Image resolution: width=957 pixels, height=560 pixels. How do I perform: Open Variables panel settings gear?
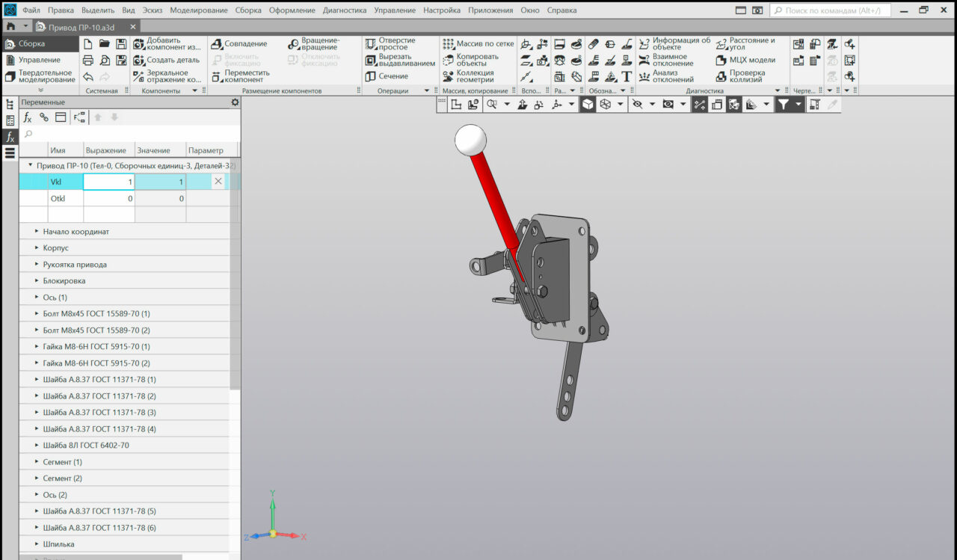click(x=235, y=102)
